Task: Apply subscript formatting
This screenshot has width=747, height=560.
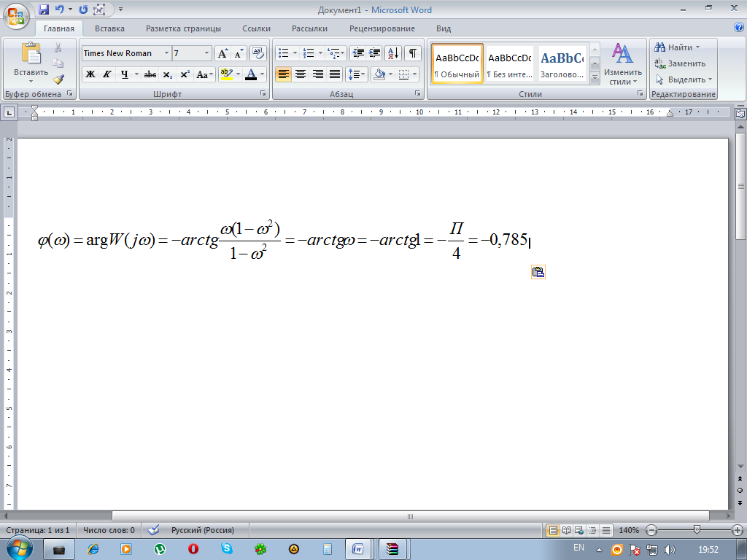Action: coord(167,74)
